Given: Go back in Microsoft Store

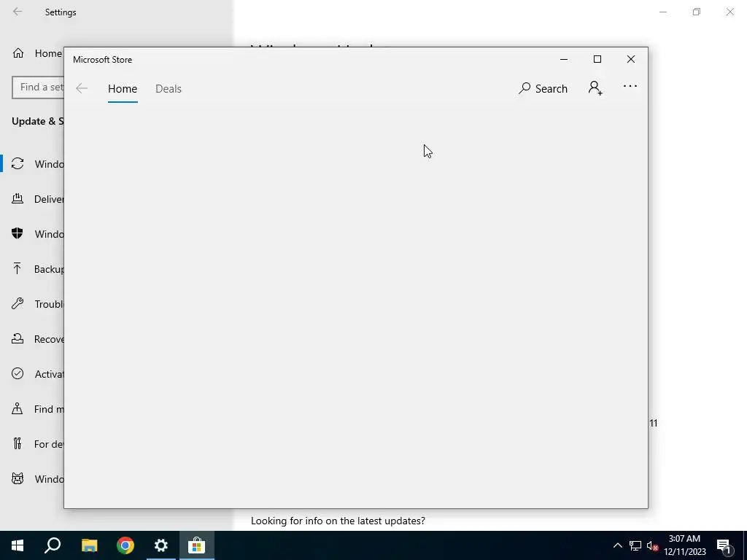Looking at the screenshot, I should 82,88.
